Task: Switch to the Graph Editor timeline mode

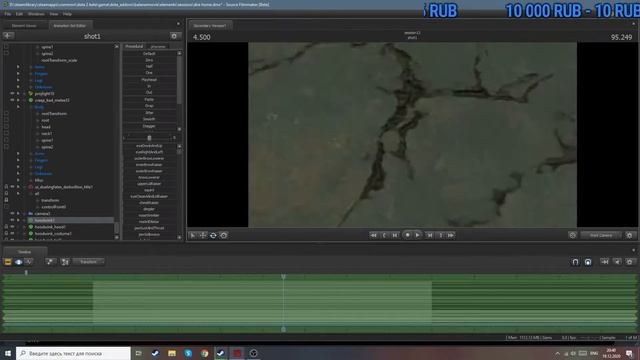Action: (29, 262)
